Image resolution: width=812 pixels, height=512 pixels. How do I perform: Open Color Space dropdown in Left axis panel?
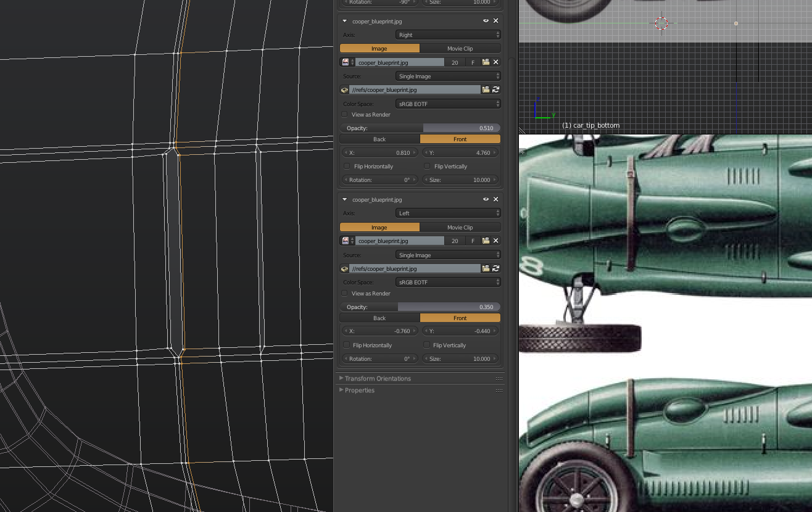pos(448,283)
